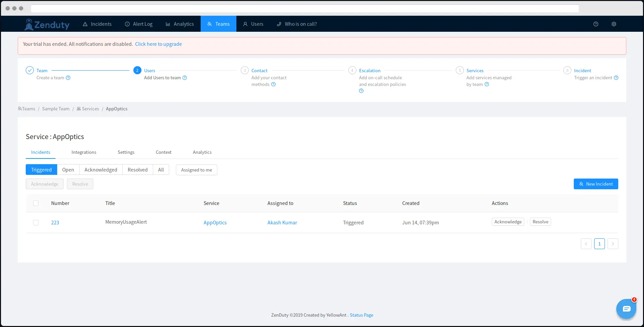Click help icon next to Create a team

[68, 78]
